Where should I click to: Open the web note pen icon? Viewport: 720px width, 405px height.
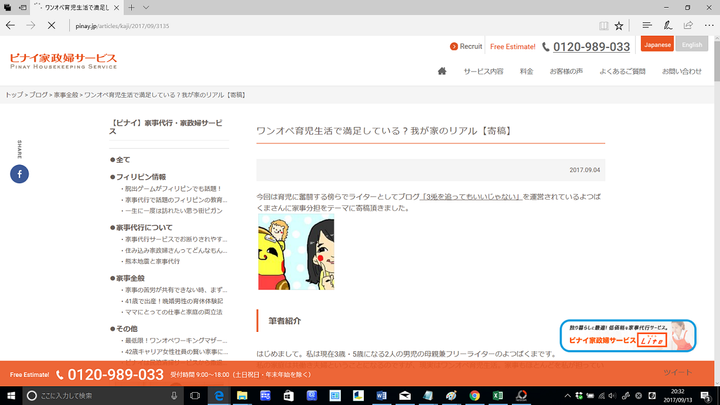(668, 25)
